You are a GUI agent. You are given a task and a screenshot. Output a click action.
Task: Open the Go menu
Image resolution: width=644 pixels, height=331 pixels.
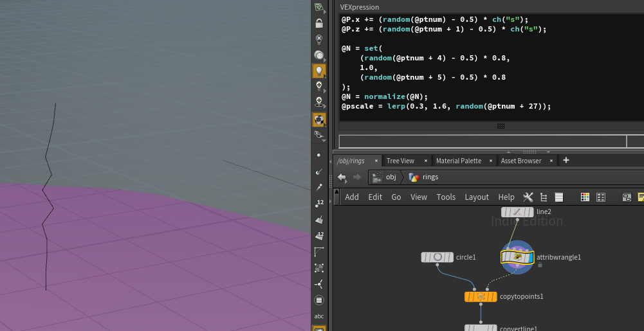[396, 197]
